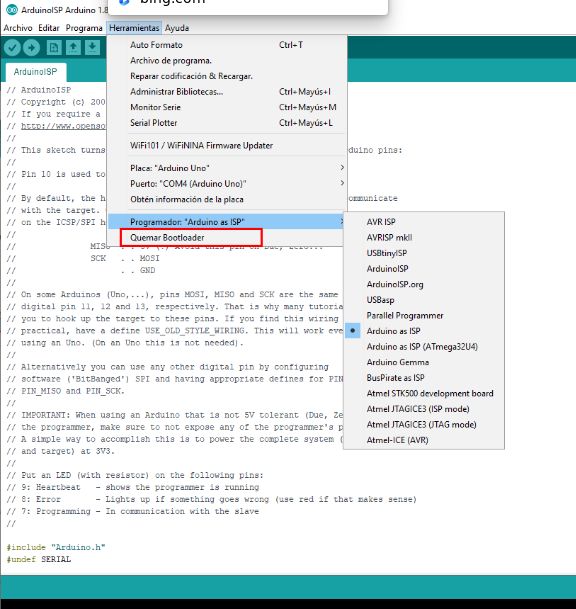Click the "// and target) at 3V3." line
Screen dimensions: 576x609
pos(61,451)
